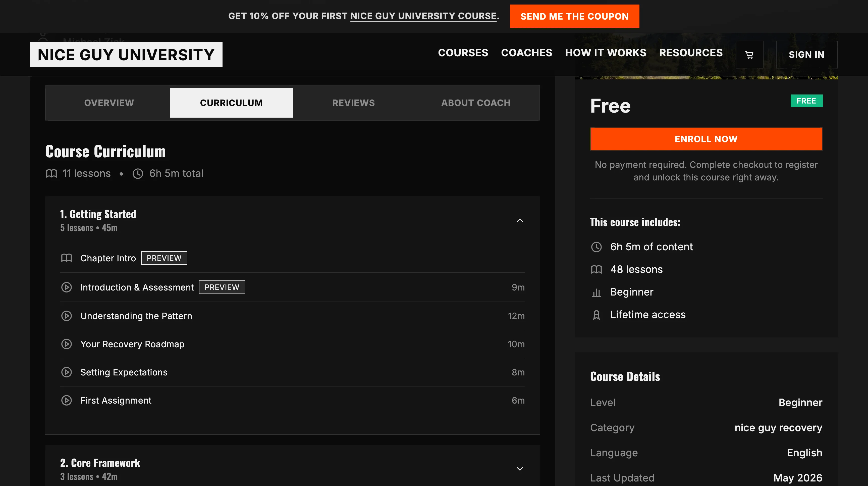Image resolution: width=868 pixels, height=486 pixels.
Task: Click Send Me The Coupon button
Action: pyautogui.click(x=574, y=16)
